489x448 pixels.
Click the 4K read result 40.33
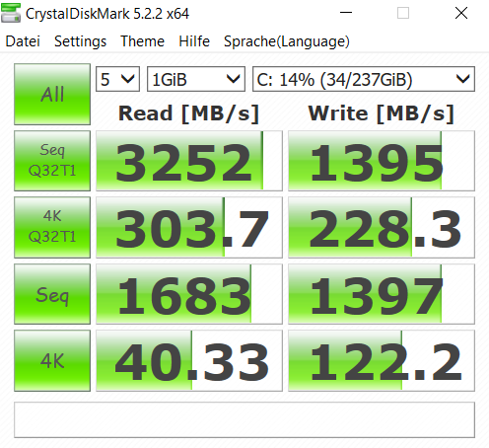point(189,361)
